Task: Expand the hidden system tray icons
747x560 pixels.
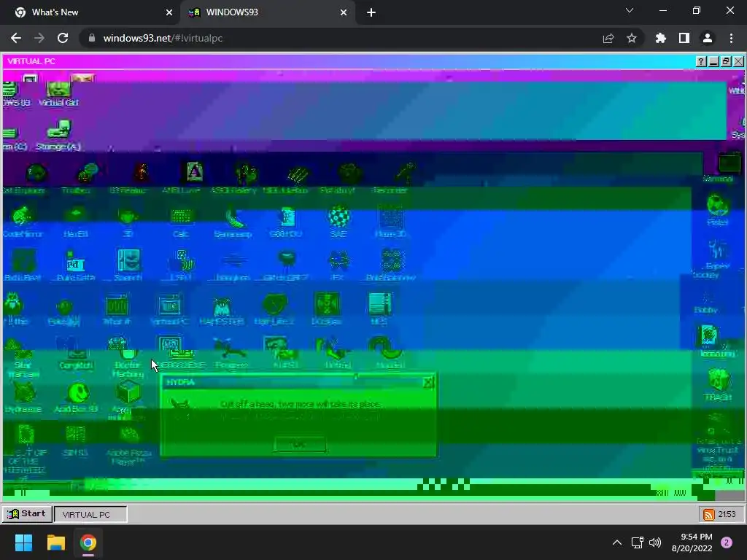Action: 617,542
